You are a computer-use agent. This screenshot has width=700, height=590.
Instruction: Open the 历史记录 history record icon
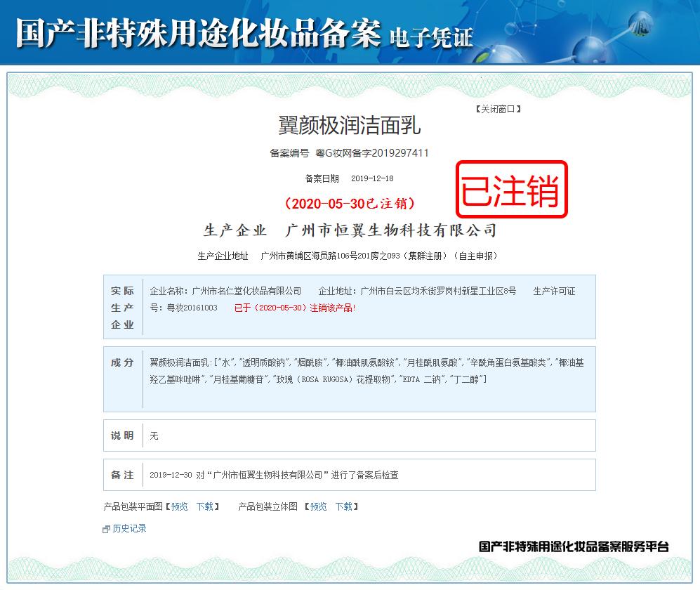pos(107,528)
